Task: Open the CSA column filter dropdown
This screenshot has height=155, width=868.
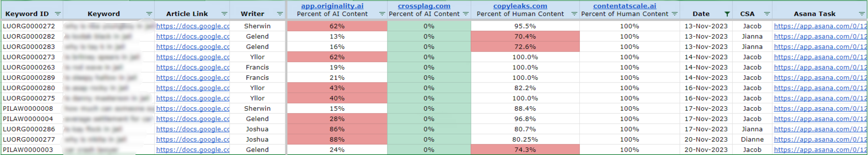Action: (x=767, y=14)
